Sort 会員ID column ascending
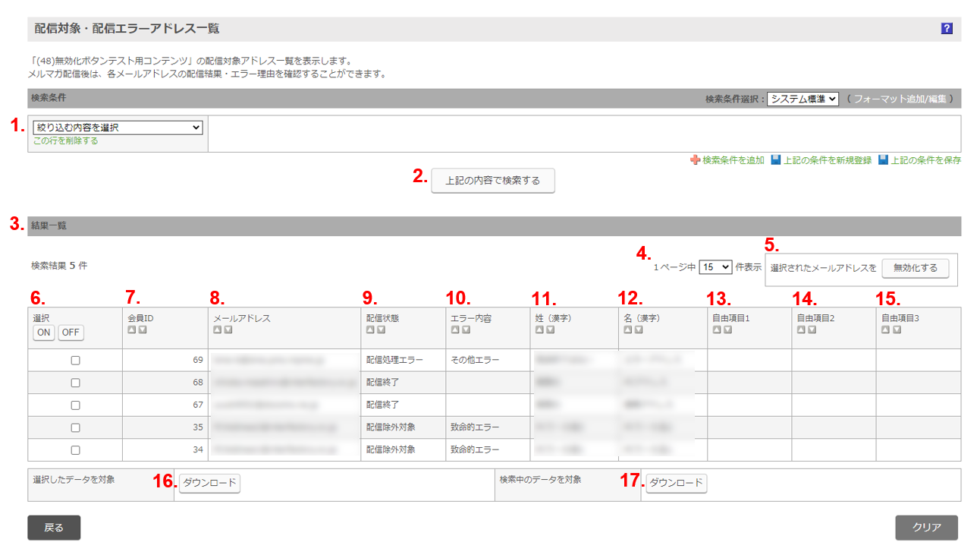This screenshot has height=558, width=980. click(132, 330)
